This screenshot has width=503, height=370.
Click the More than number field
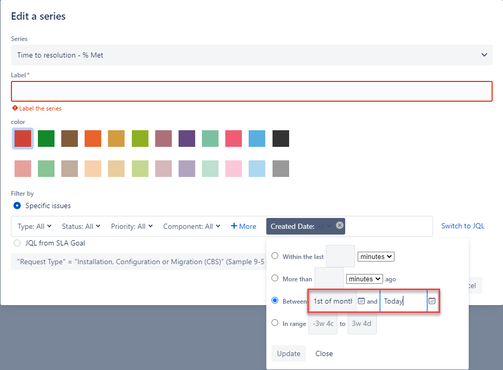click(x=329, y=279)
